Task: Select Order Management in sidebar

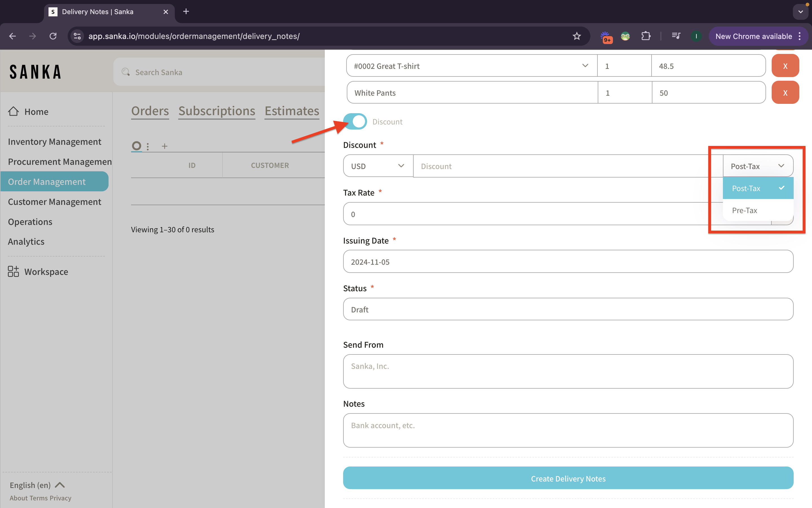Action: point(54,181)
